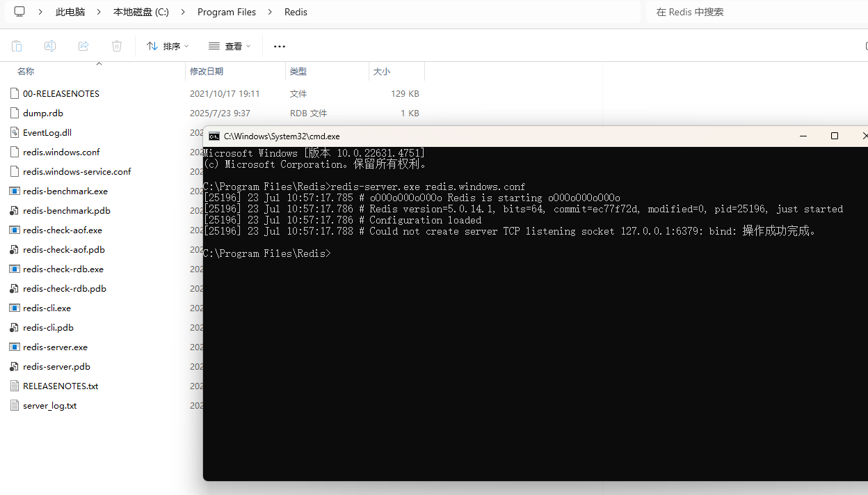Click the share icon in Explorer toolbar
Image resolution: width=868 pixels, height=495 pixels.
(83, 46)
